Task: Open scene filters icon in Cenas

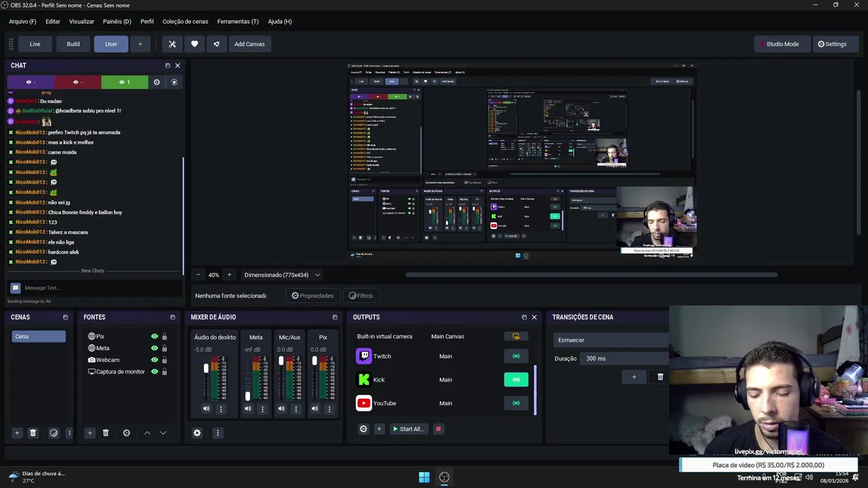Action: pyautogui.click(x=54, y=433)
